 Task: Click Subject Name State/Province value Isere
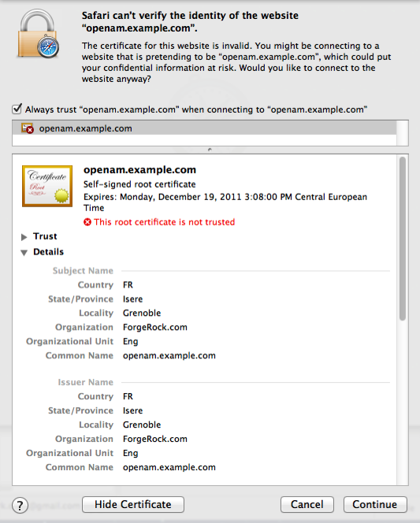[132, 299]
